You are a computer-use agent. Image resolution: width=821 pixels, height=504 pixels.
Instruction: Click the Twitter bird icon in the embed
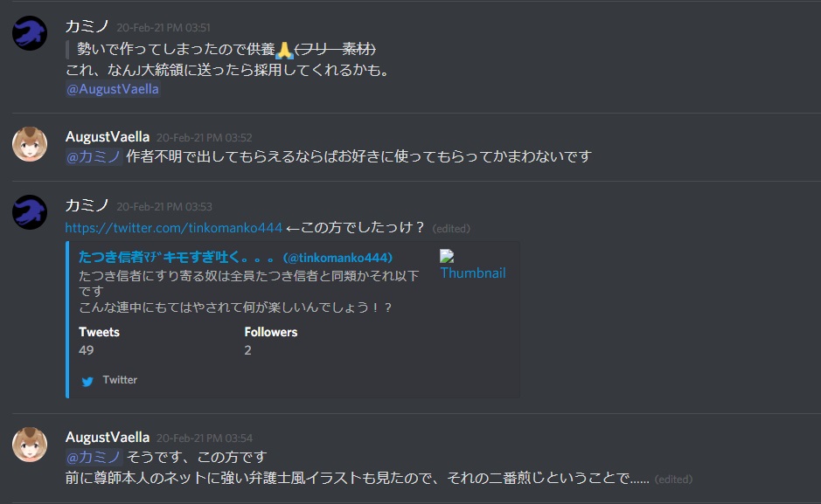coord(87,381)
